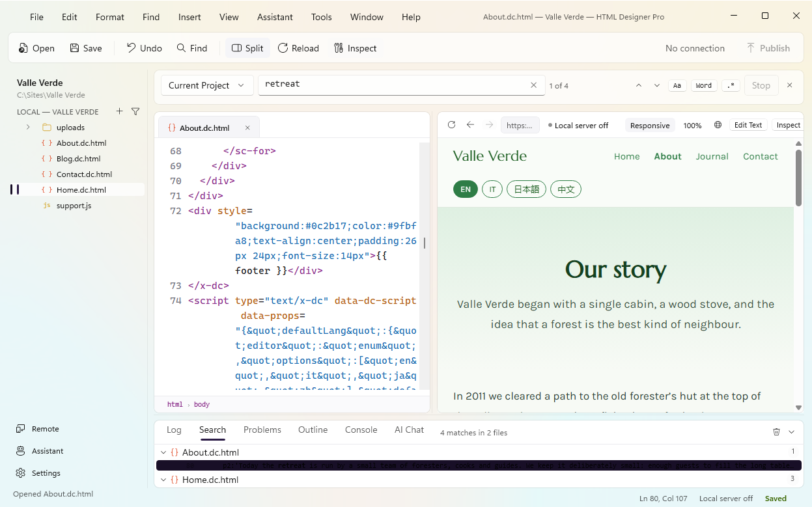Click the Edit Text button in preview
This screenshot has height=507, width=812.
(748, 125)
